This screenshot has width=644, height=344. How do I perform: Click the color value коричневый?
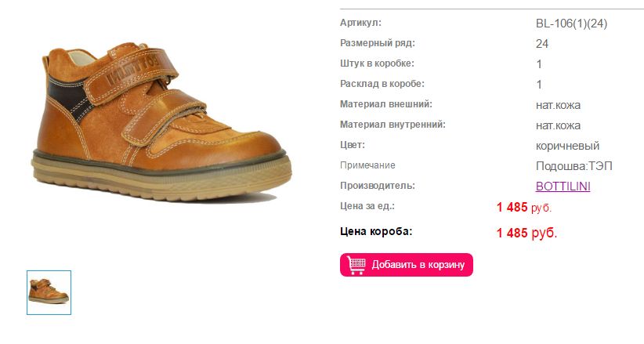click(567, 146)
